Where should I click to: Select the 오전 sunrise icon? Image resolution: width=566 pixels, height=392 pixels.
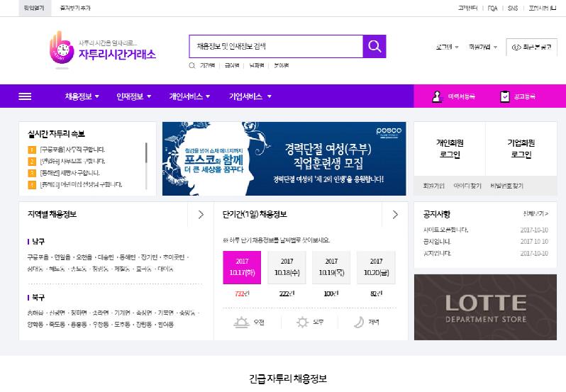point(240,323)
